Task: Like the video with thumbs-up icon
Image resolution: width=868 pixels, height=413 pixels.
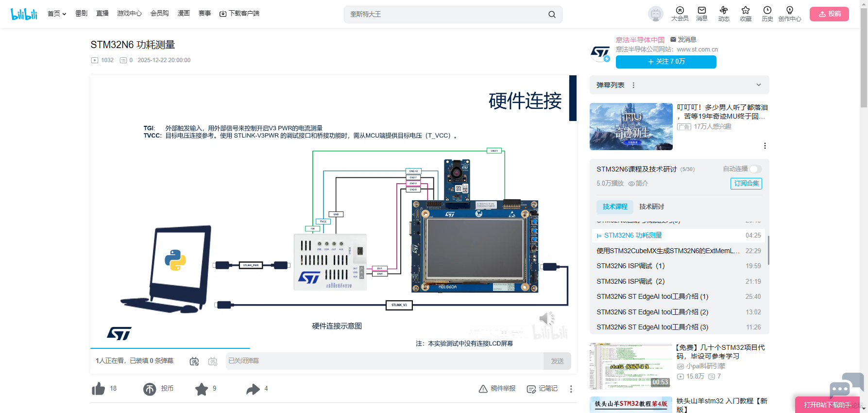Action: pos(99,389)
